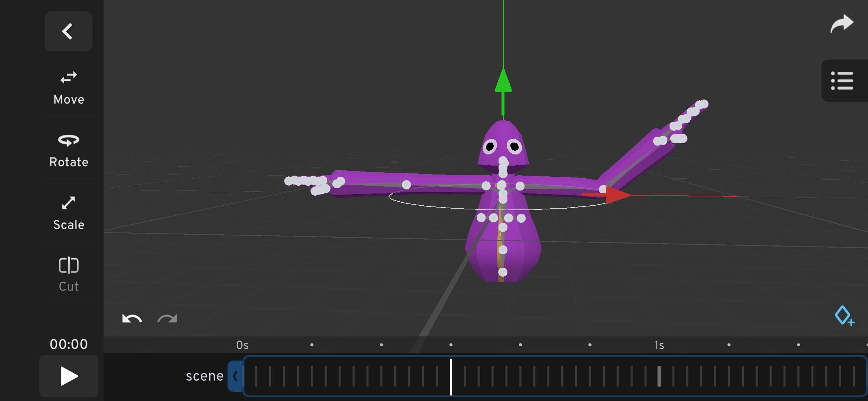Select the keyframe marker near 1s

coord(659,376)
